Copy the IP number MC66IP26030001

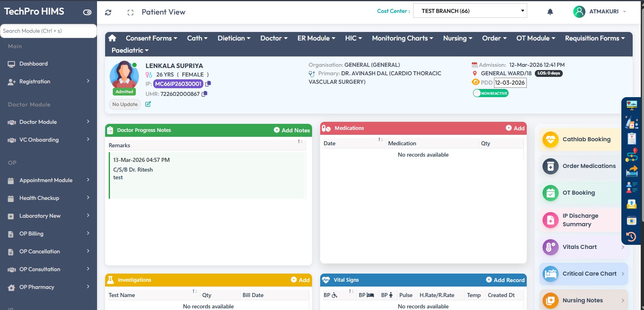click(x=208, y=84)
